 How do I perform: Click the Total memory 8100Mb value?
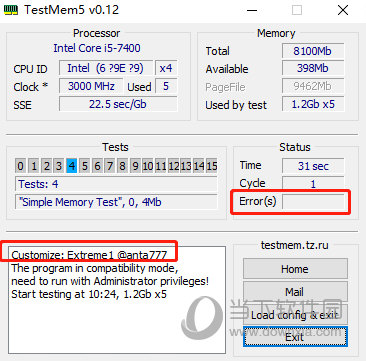pyautogui.click(x=313, y=51)
